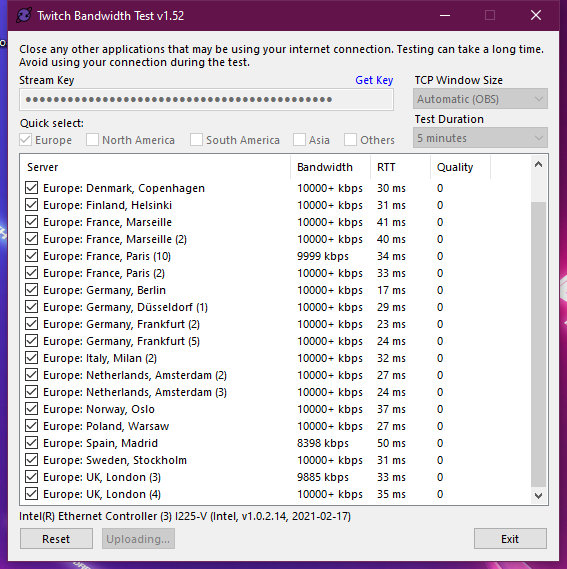Uncheck Europe: Finland, Helsinki server
Viewport: 567px width, 569px height.
32,205
